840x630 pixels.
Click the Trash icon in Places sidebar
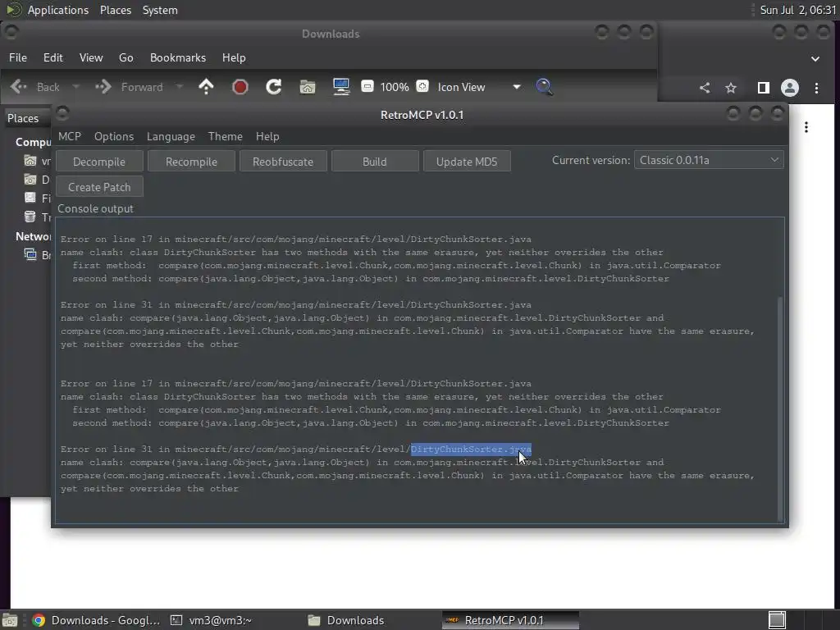(x=30, y=217)
